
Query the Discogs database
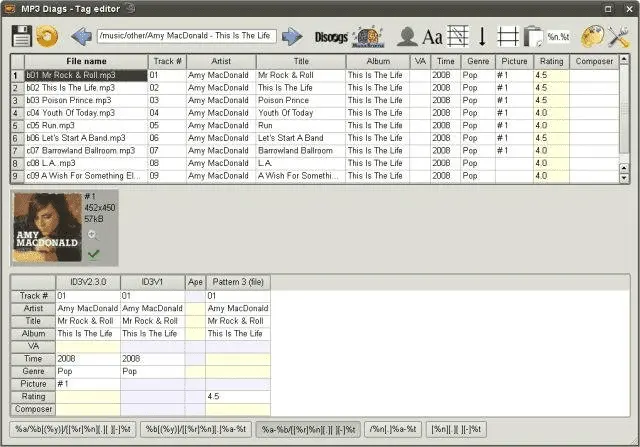tap(331, 37)
